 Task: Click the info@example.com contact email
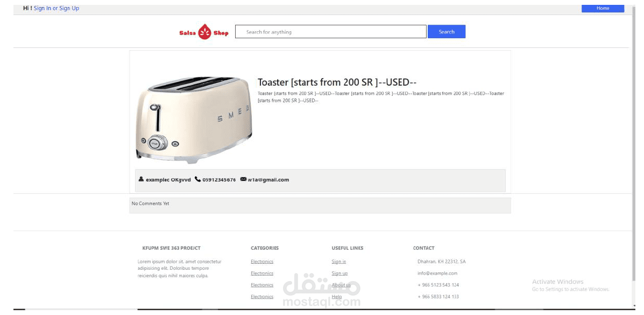coord(437,273)
